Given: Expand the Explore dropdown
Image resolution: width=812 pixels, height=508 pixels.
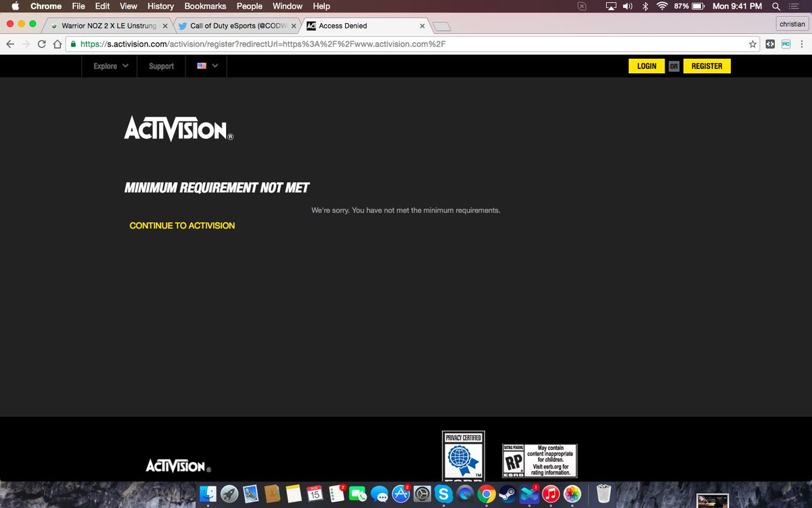Looking at the screenshot, I should (110, 66).
